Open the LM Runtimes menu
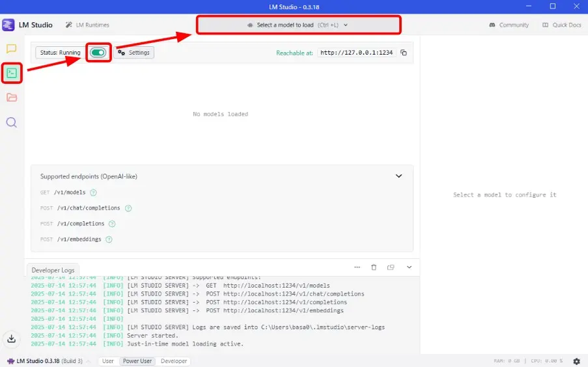Viewport: 588px width, 367px height. pos(87,25)
